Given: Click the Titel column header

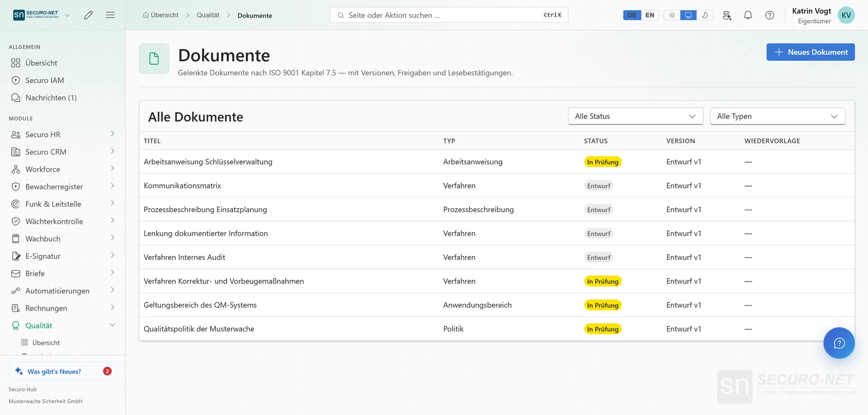Looking at the screenshot, I should tap(152, 141).
